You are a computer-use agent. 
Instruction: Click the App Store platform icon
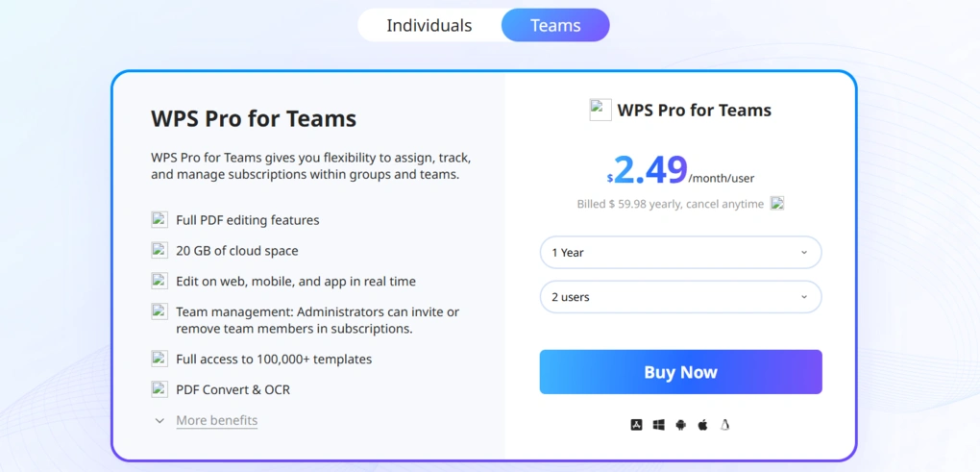(x=636, y=425)
